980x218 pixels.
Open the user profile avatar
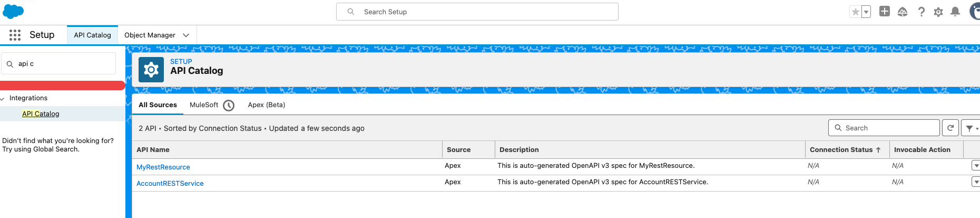[x=975, y=12]
